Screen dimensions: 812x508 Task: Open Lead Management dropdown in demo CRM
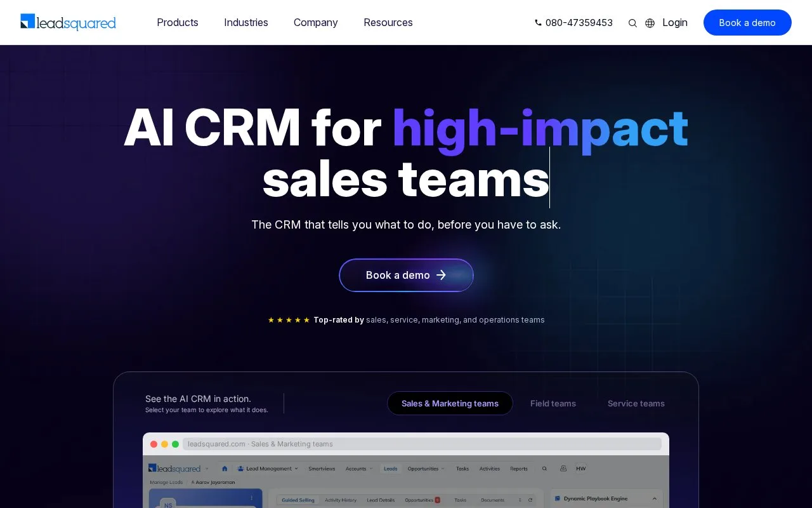[x=266, y=469]
